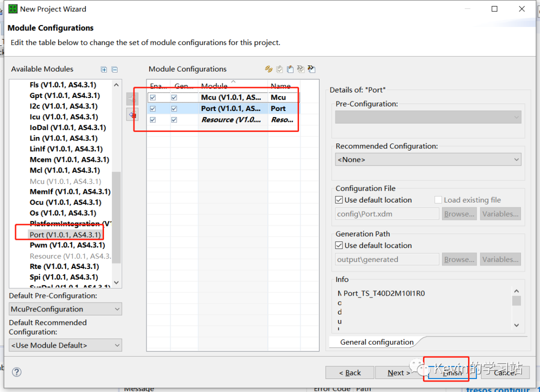Open the General configuration tab
This screenshot has height=392, width=540.
click(377, 342)
